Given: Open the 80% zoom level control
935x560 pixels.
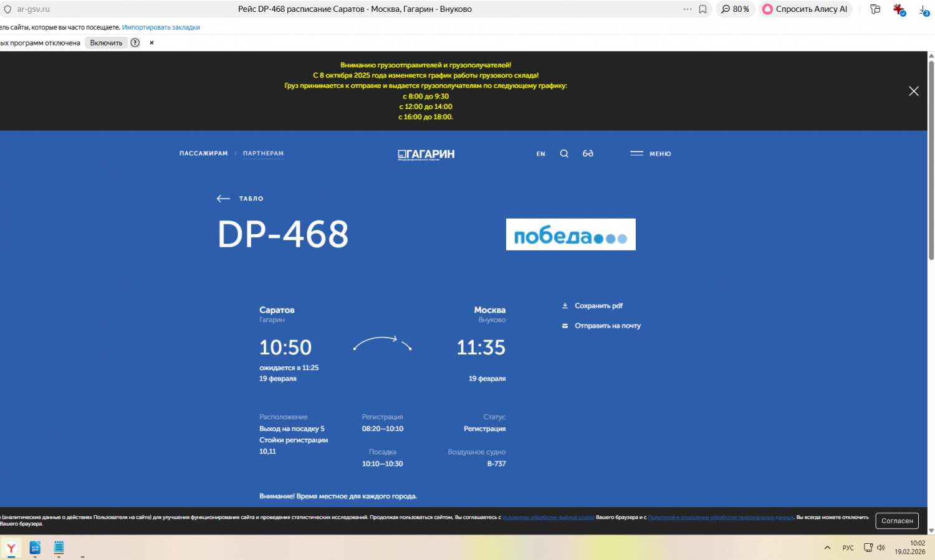Looking at the screenshot, I should (x=736, y=9).
